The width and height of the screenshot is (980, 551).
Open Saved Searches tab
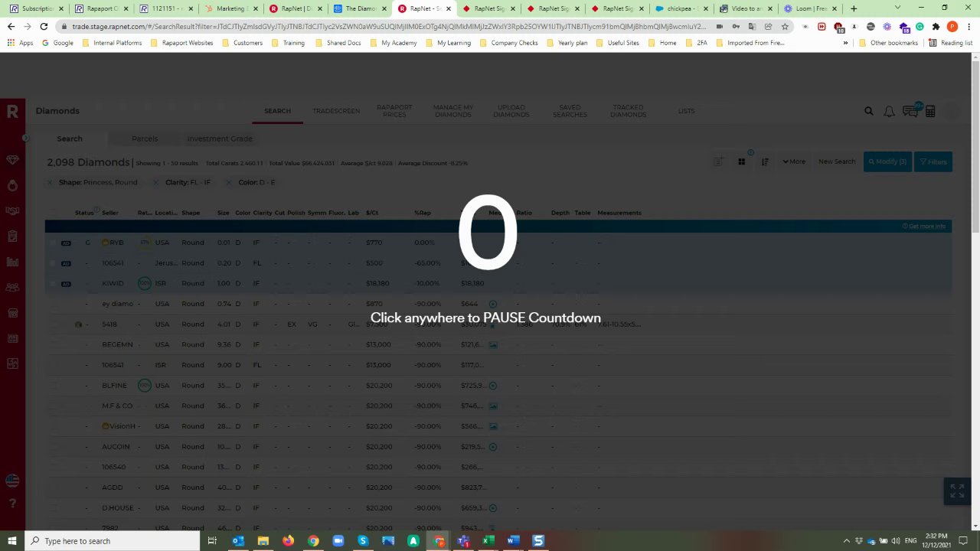(x=570, y=111)
